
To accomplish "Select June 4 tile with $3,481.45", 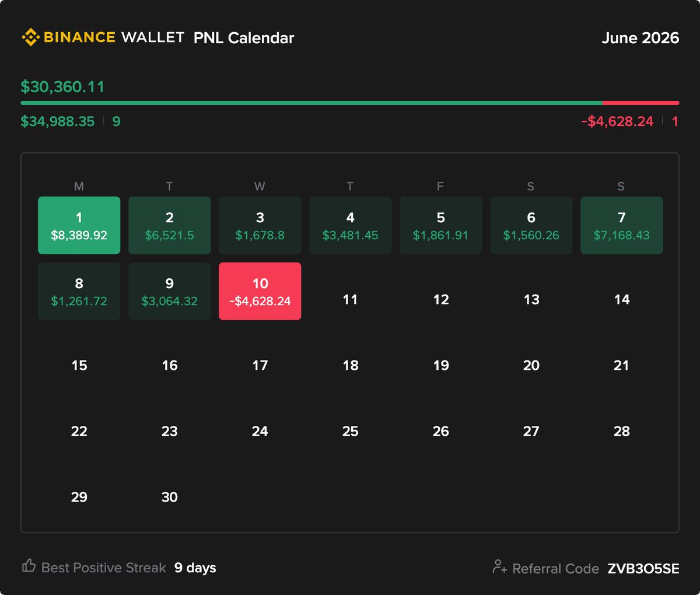I will point(351,225).
